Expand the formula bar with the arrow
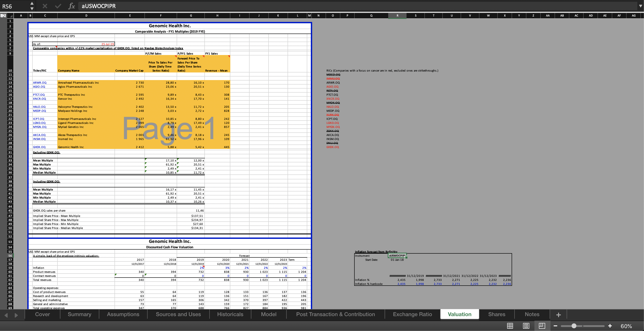The image size is (644, 331). point(640,6)
